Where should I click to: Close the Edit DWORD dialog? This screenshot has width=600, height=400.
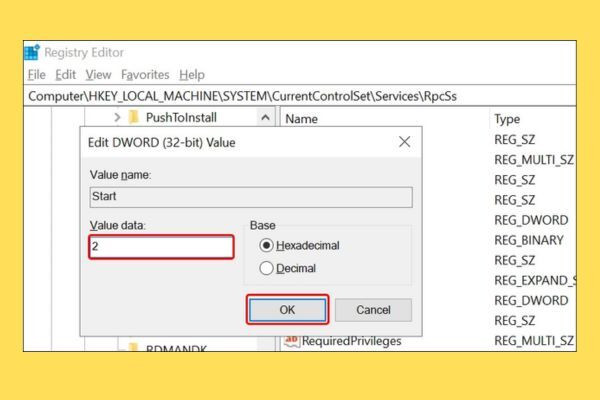click(404, 142)
